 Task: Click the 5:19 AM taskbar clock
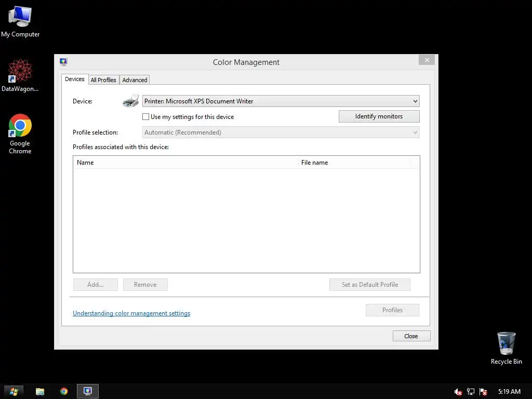(509, 392)
